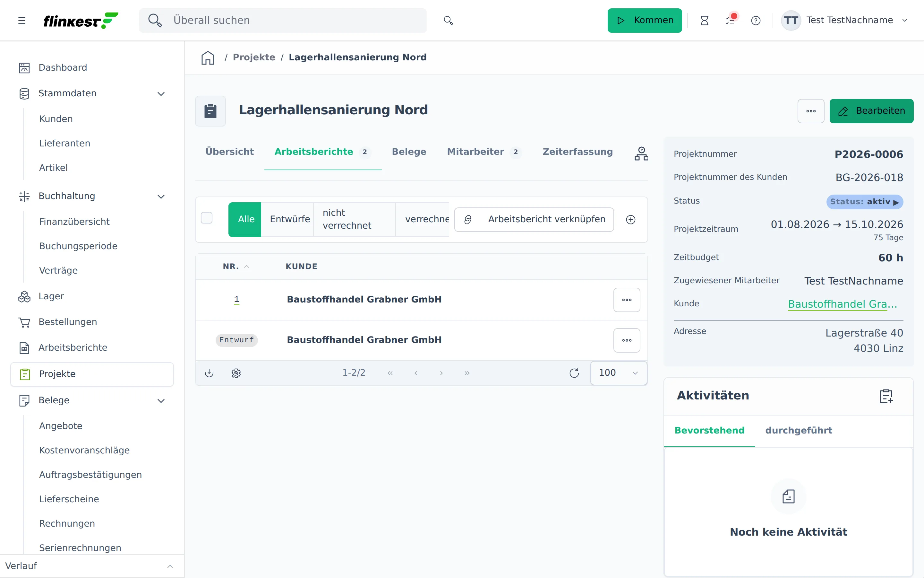
Task: Open Arbeitsbericht number 1 link
Action: (x=237, y=299)
